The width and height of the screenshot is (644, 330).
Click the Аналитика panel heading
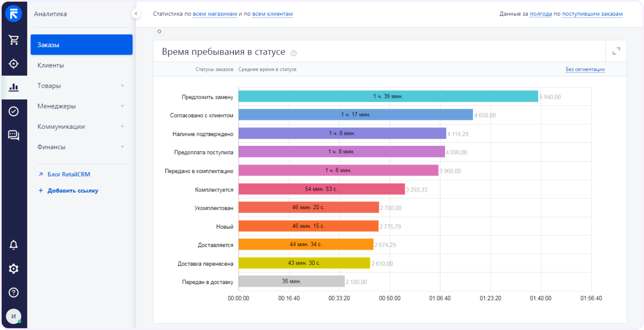coord(50,14)
